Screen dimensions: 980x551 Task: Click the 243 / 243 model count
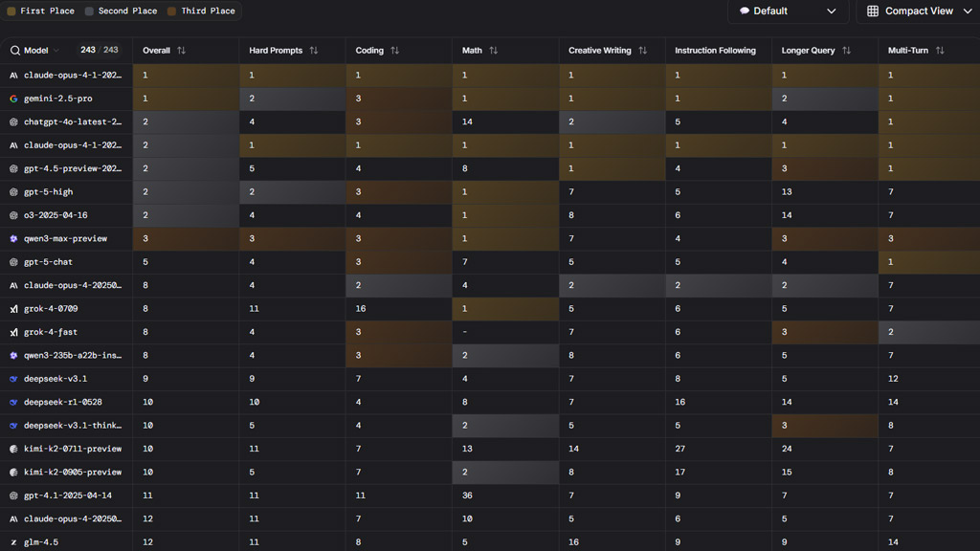[x=99, y=50]
